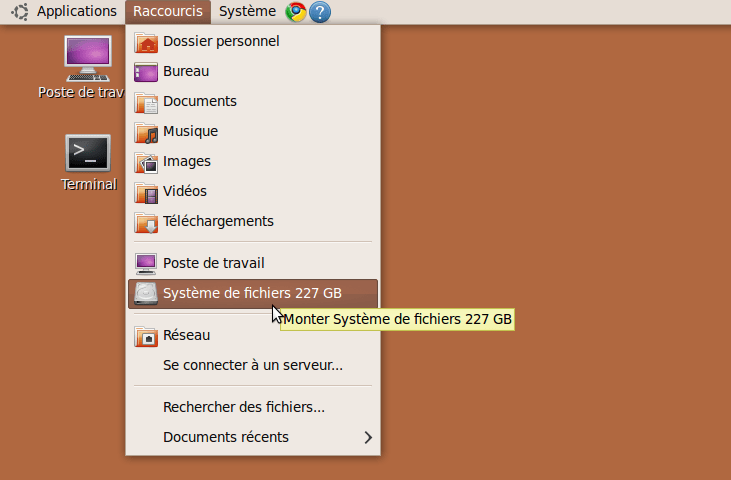Click the Réseau network folder icon
Screen dimensions: 731x480
coord(146,336)
